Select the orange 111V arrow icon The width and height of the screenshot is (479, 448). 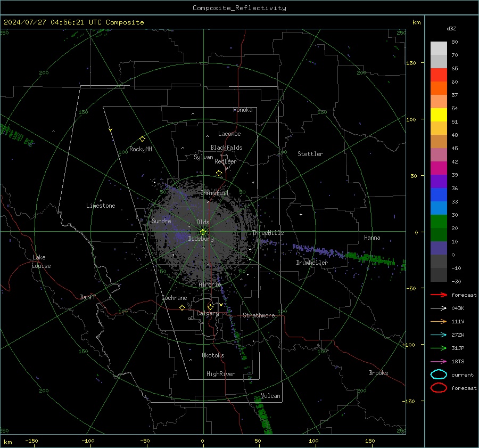tap(439, 321)
